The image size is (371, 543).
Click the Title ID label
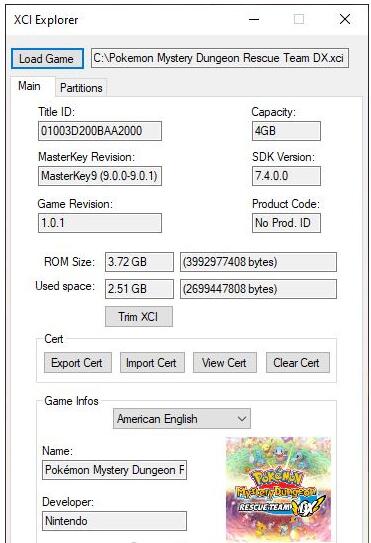tap(56, 112)
